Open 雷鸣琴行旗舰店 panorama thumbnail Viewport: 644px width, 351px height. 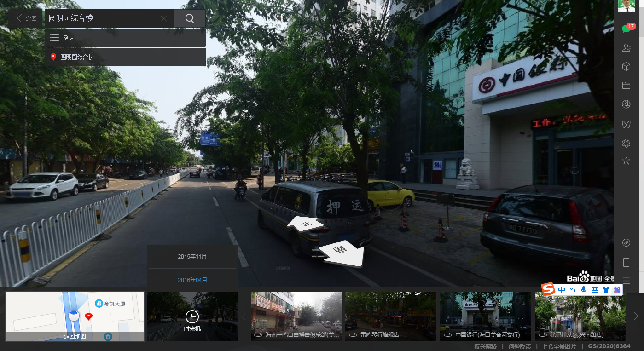click(390, 316)
